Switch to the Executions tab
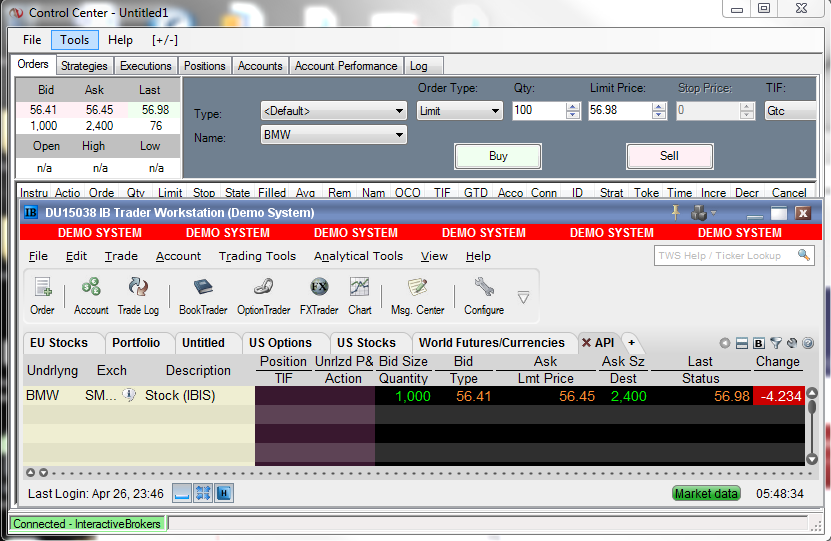This screenshot has width=831, height=541. click(x=146, y=66)
